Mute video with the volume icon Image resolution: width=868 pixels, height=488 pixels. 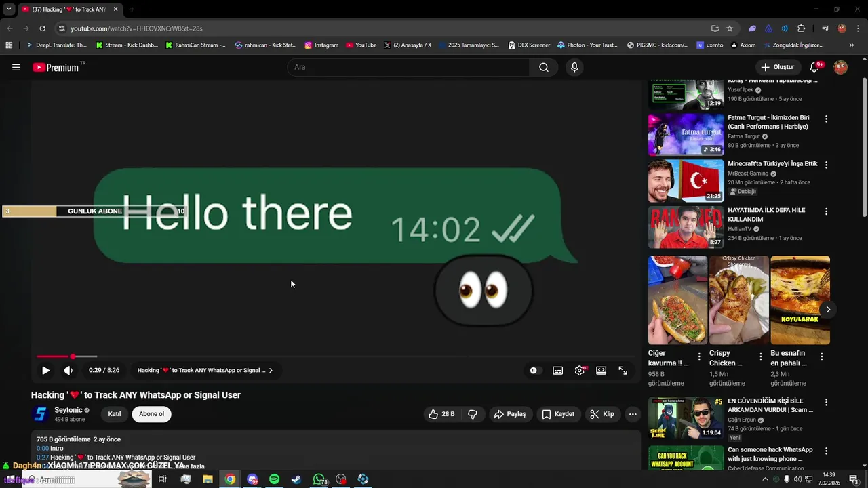click(68, 370)
